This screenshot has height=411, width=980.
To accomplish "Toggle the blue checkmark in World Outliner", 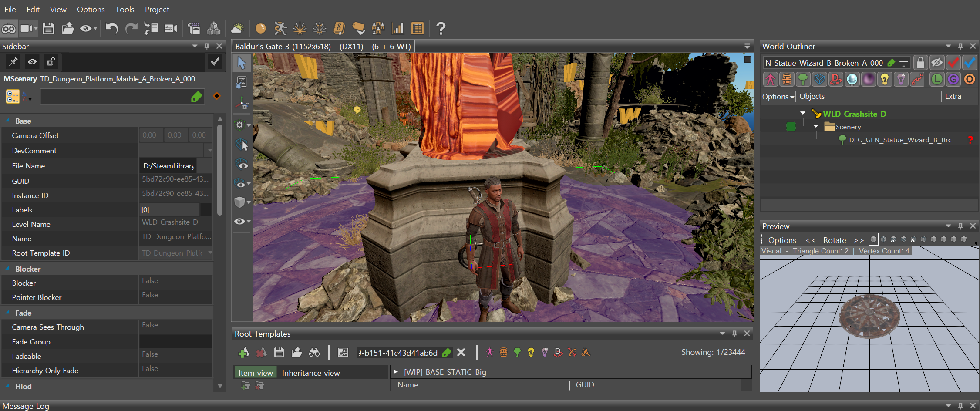I will 970,63.
